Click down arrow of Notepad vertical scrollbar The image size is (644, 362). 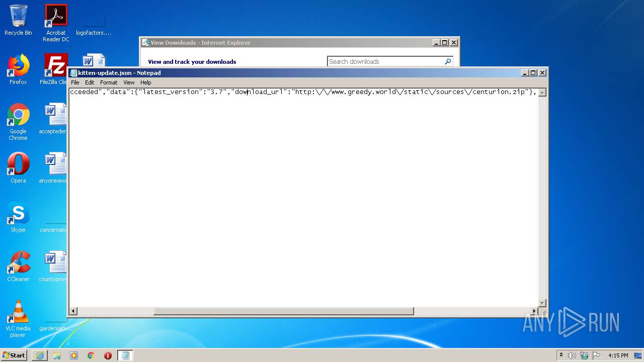pos(542,303)
